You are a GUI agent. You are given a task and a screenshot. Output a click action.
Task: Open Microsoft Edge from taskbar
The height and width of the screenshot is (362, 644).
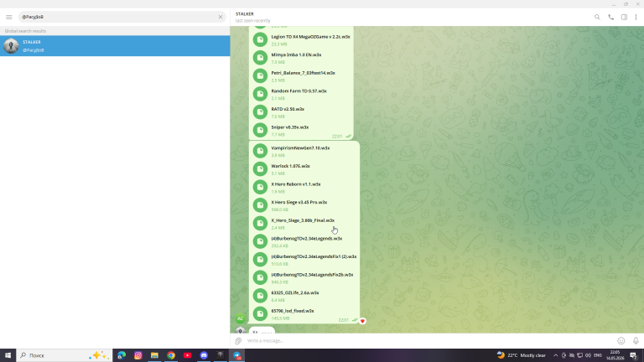coord(122,355)
